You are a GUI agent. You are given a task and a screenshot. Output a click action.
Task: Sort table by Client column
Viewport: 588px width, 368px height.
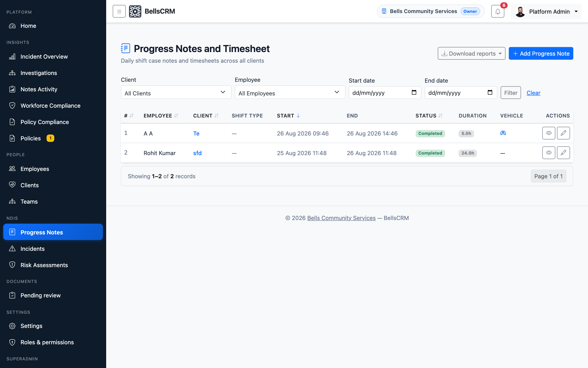(206, 116)
